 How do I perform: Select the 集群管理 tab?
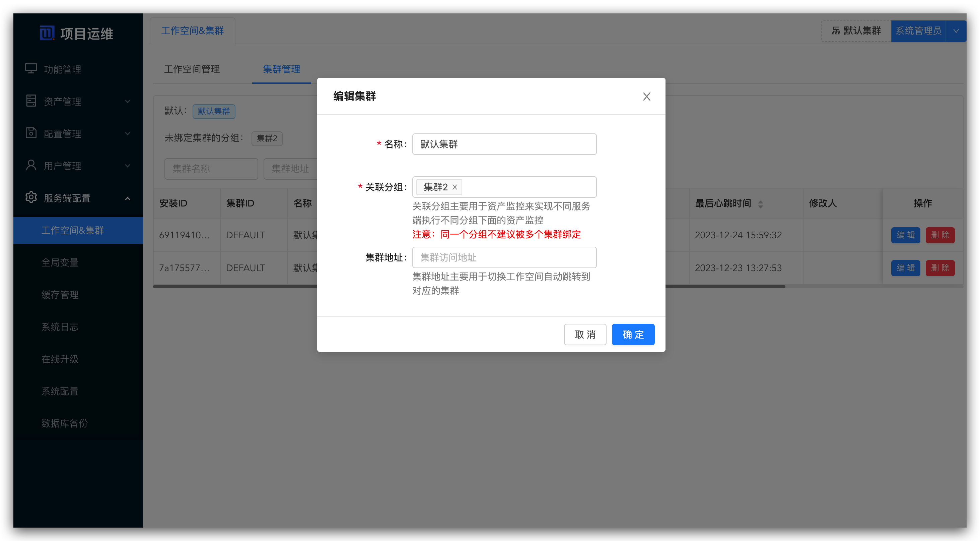282,70
